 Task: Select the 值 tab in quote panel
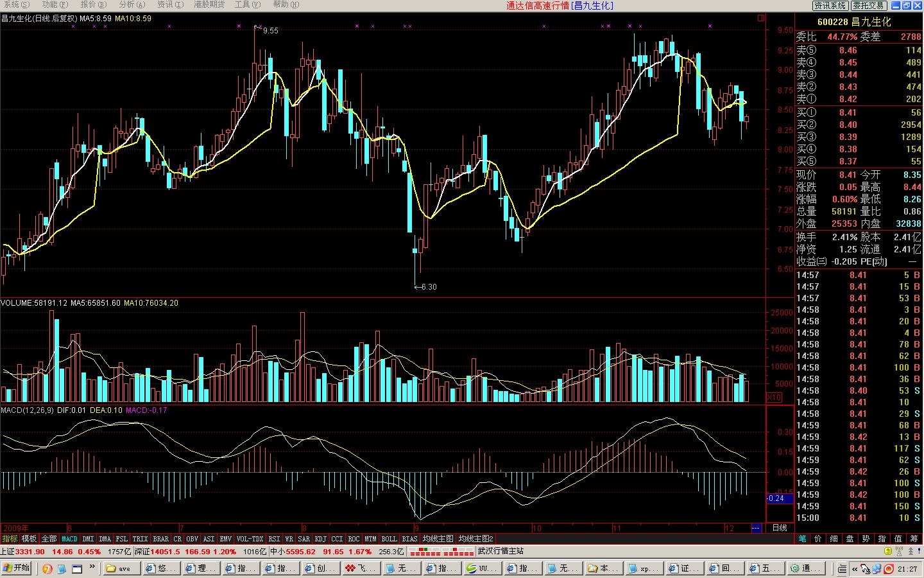point(898,539)
